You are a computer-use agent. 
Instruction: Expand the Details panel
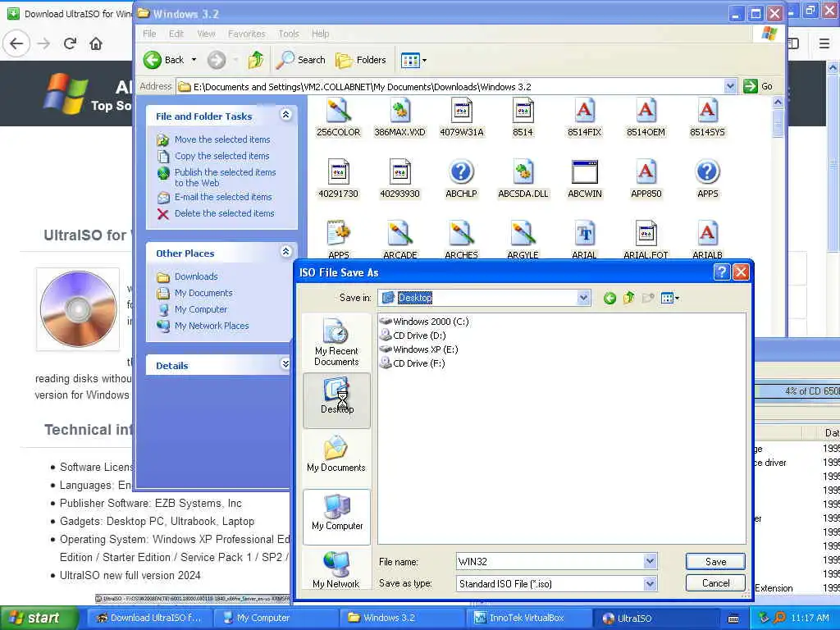click(x=285, y=364)
